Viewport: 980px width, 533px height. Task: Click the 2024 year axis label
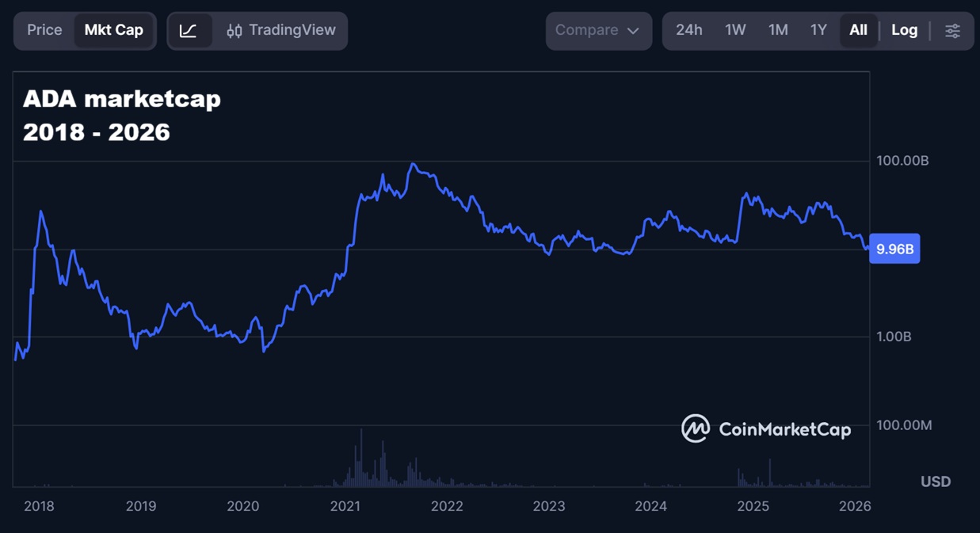[651, 506]
